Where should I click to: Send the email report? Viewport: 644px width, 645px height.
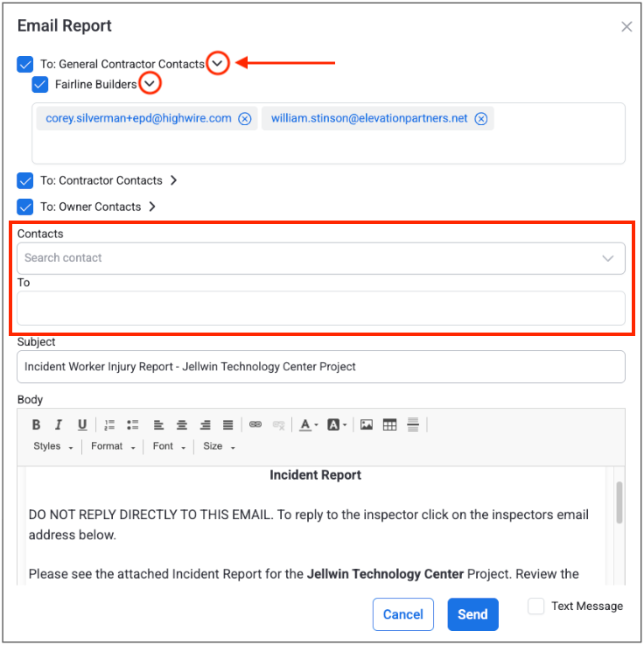[472, 614]
